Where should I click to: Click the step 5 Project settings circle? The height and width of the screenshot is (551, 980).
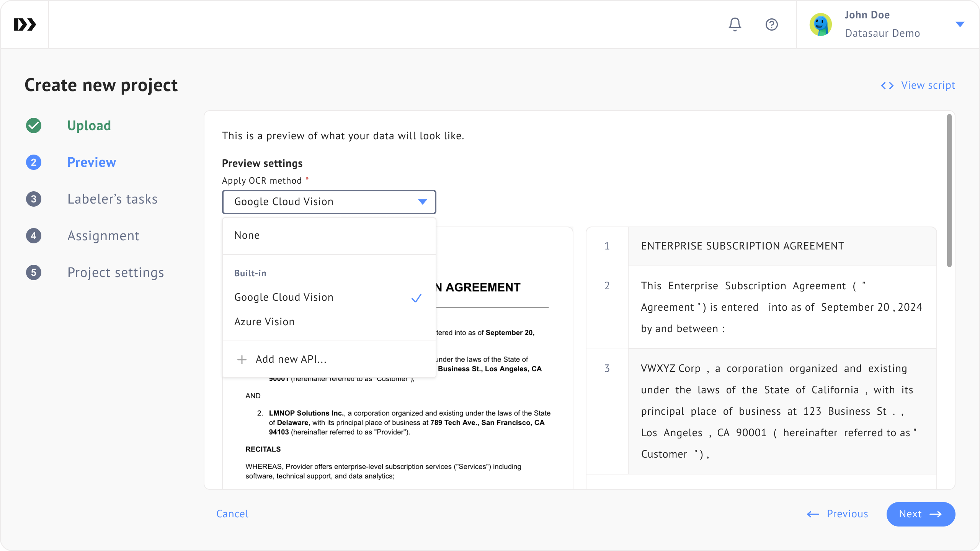click(34, 272)
